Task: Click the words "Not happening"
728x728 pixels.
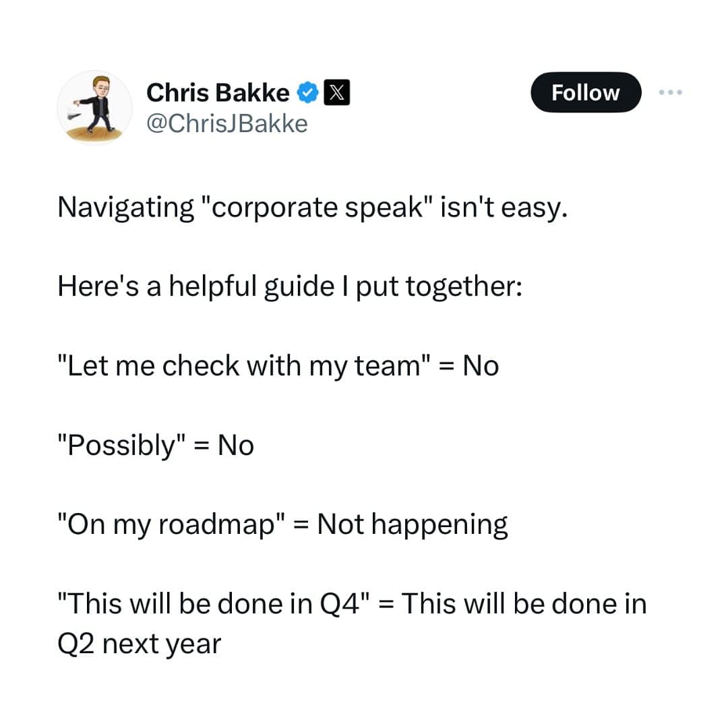Action: tap(413, 524)
